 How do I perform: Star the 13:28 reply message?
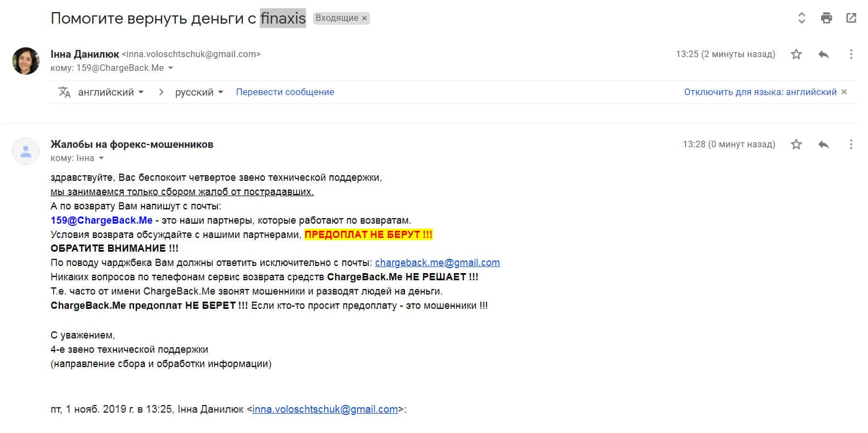pyautogui.click(x=796, y=144)
